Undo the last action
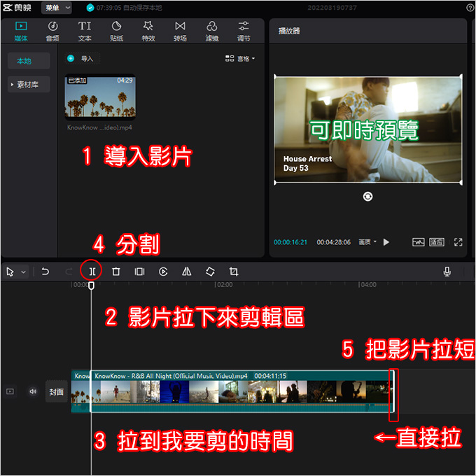This screenshot has width=476, height=476. (45, 271)
